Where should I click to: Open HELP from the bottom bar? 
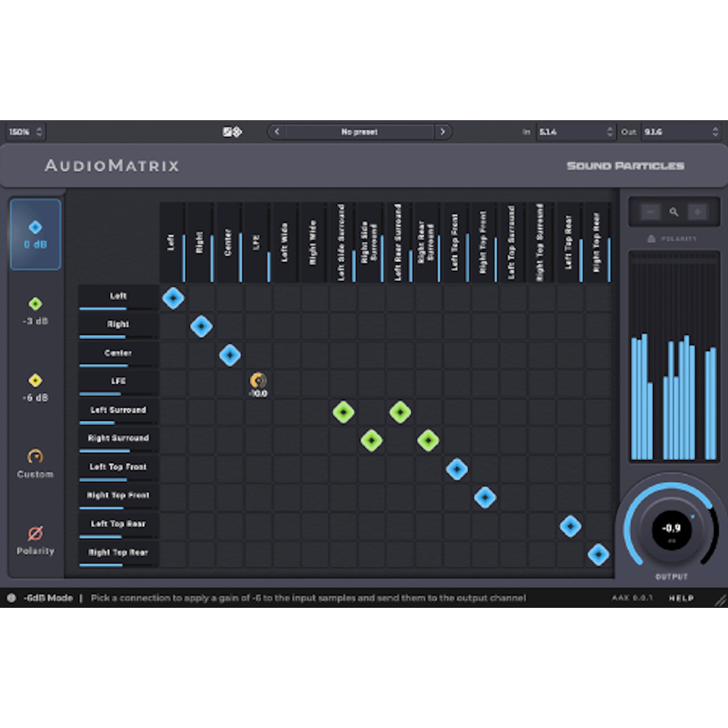click(x=680, y=598)
